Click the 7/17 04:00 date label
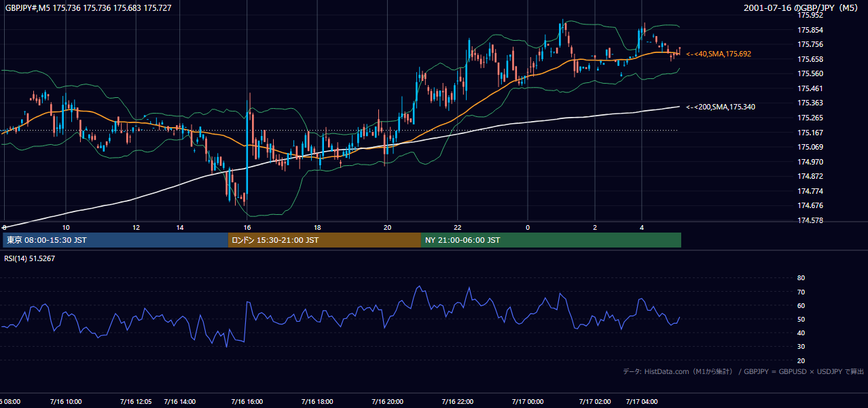The image size is (868, 408). pyautogui.click(x=642, y=402)
